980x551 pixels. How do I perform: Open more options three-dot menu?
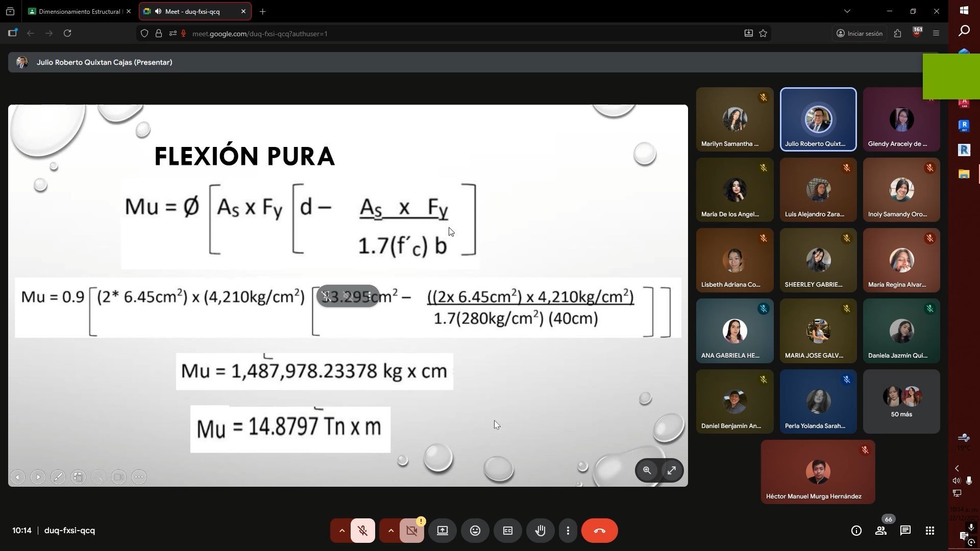568,531
